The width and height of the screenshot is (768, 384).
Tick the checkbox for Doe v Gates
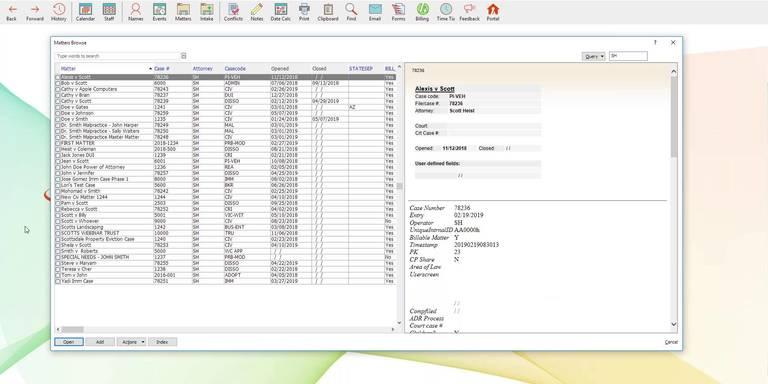tap(58, 107)
